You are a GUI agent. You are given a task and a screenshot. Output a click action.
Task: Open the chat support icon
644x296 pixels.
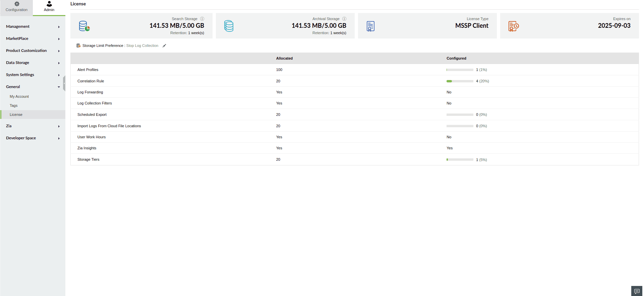637,291
